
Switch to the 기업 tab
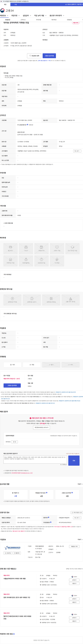15,4
